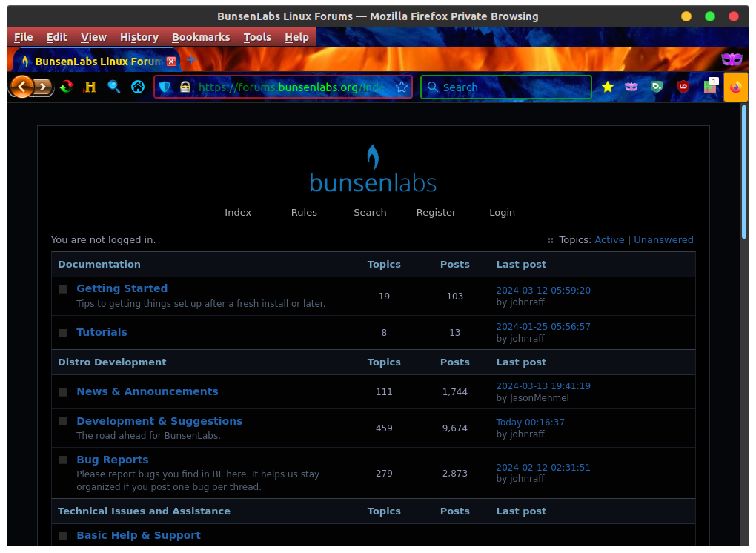Click the padlock site security icon
This screenshot has width=756, height=553.
tap(185, 87)
